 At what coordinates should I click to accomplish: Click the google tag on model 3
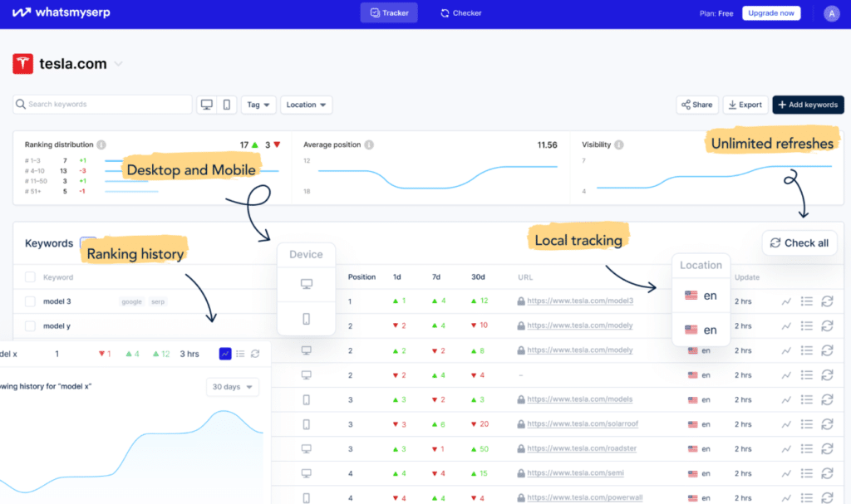coord(131,301)
